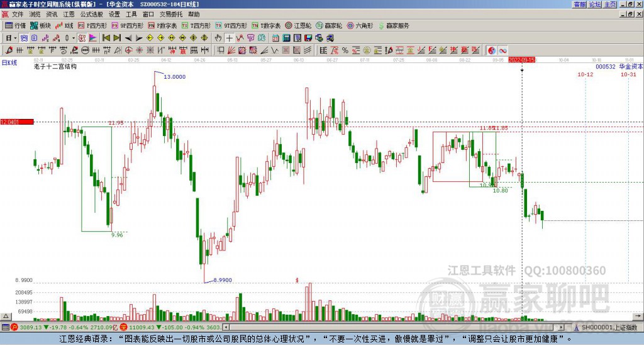Click the horizontal scrollbar left arrow

(226, 327)
